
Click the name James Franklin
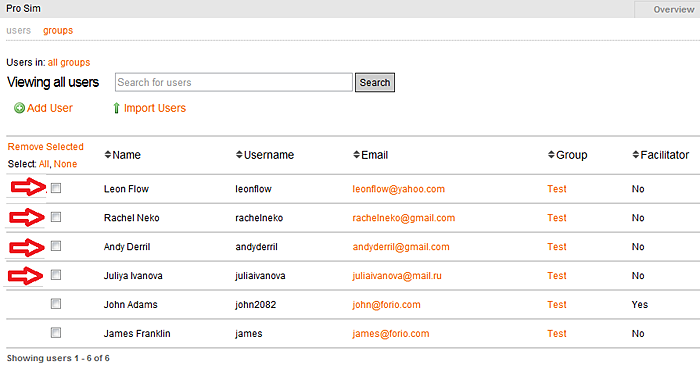[137, 334]
